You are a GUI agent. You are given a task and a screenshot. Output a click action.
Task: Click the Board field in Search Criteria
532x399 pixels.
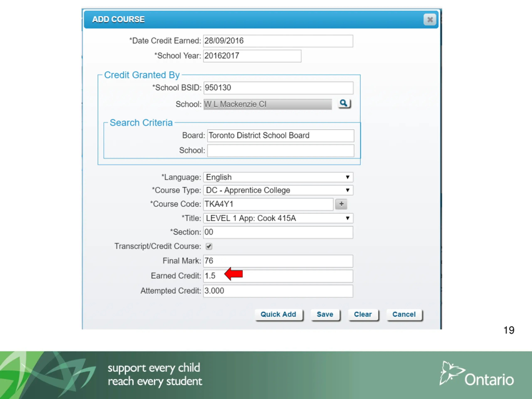click(280, 136)
